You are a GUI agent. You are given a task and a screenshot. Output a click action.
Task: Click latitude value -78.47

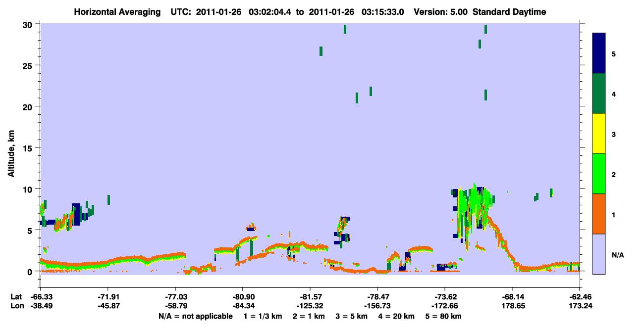(x=377, y=297)
